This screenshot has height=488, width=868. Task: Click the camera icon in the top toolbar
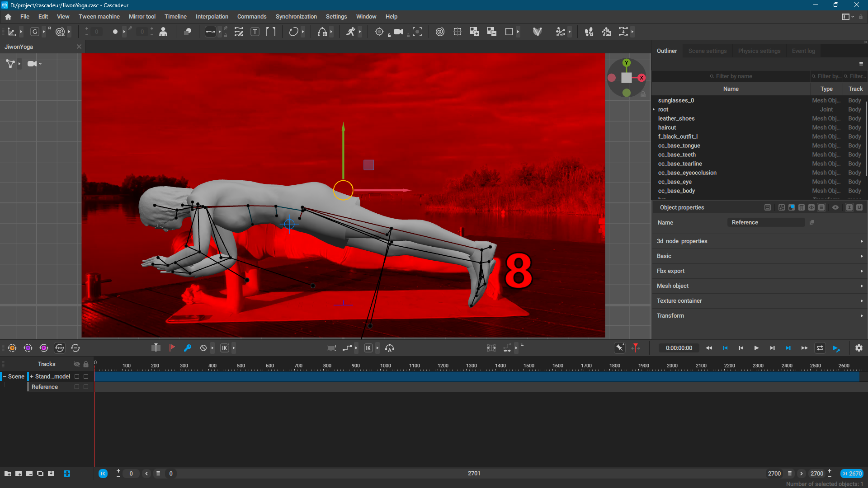pos(398,32)
